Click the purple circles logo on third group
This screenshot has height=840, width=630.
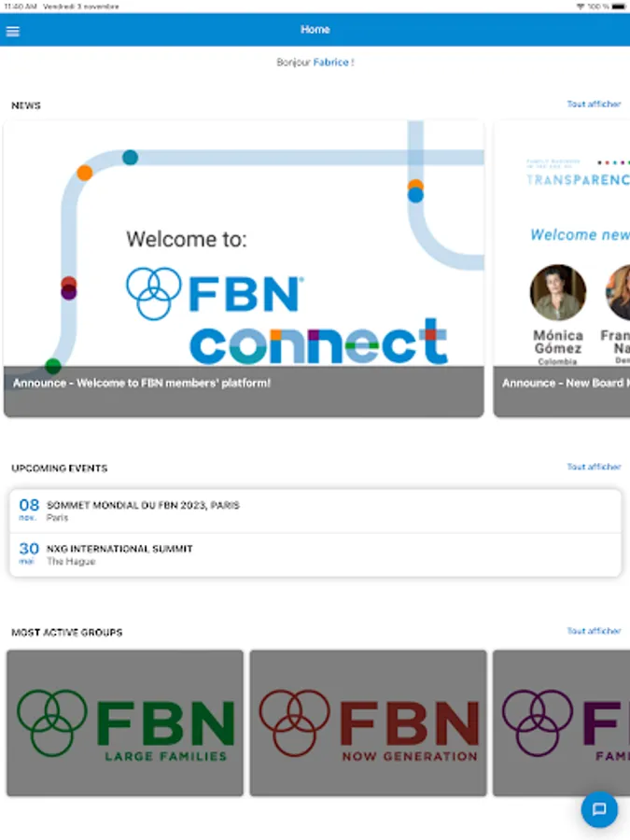click(538, 722)
